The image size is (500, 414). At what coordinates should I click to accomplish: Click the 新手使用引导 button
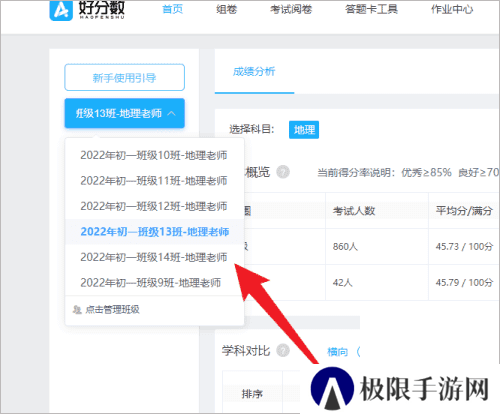125,77
